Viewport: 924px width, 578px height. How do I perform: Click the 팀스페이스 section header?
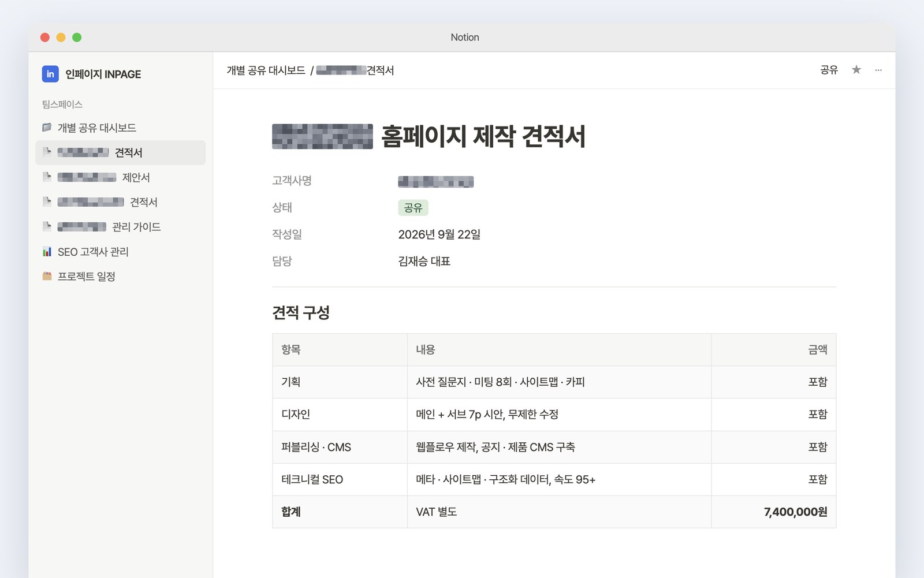click(62, 105)
